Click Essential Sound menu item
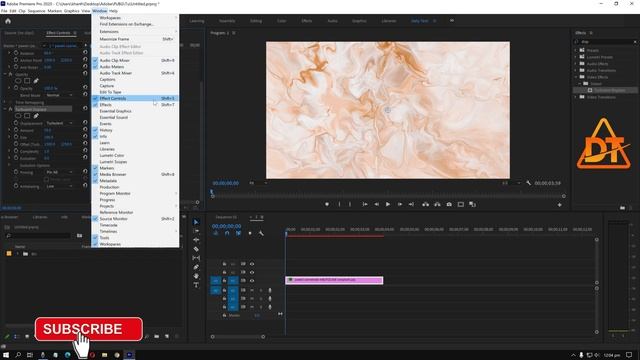640x360 pixels. click(x=135, y=118)
